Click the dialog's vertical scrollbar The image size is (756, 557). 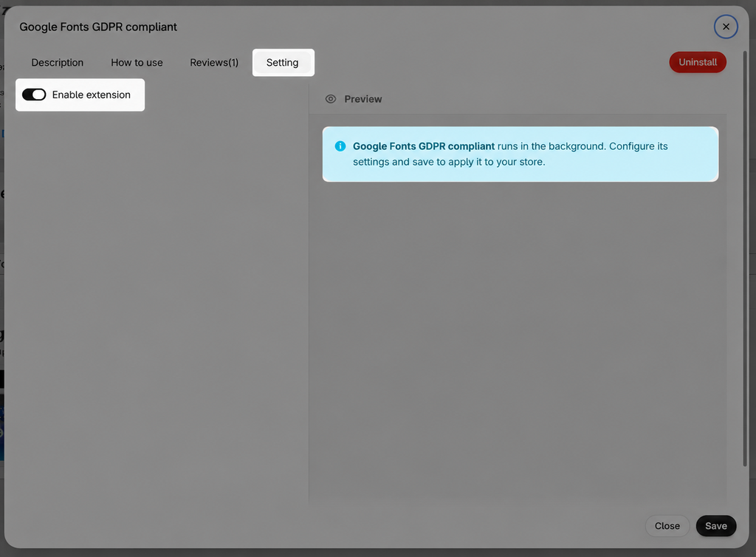[745, 258]
